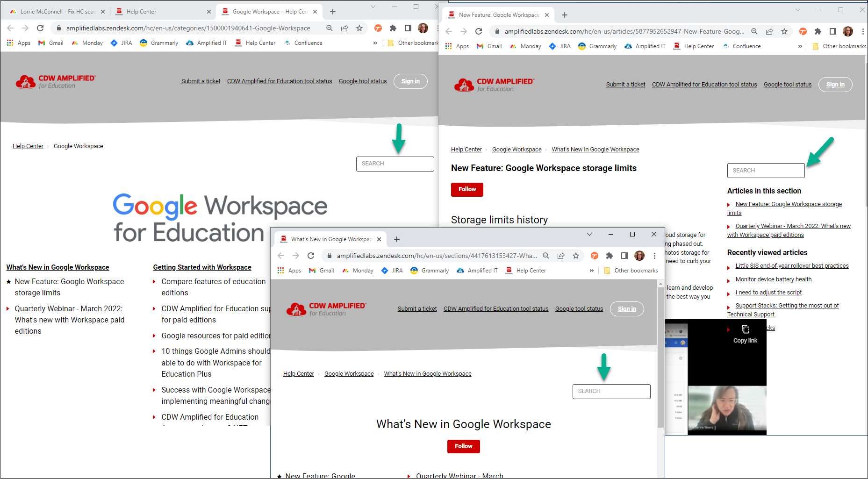The image size is (868, 479).
Task: Open the Chrome three-dot menu
Action: click(x=654, y=256)
